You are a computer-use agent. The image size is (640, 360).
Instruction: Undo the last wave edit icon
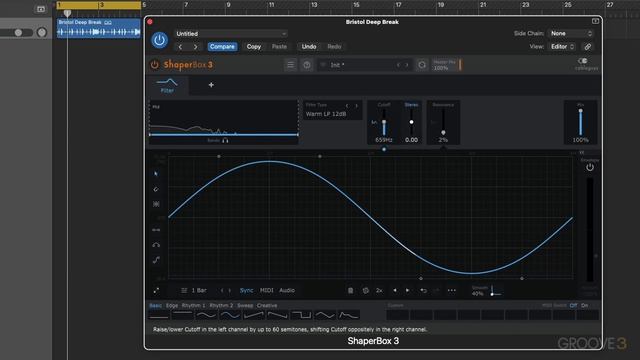(423, 291)
